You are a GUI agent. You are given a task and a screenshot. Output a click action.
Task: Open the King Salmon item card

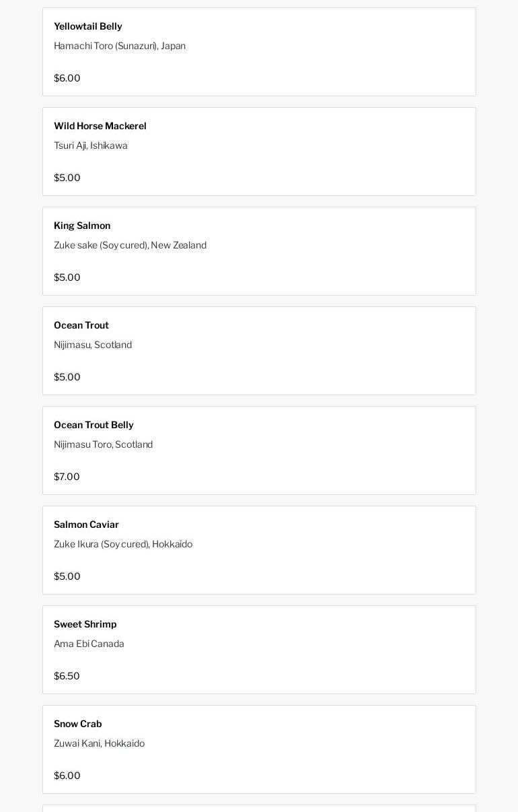259,251
